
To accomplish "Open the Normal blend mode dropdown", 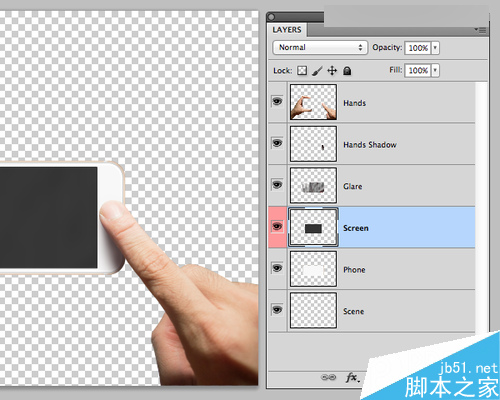I will coord(320,47).
